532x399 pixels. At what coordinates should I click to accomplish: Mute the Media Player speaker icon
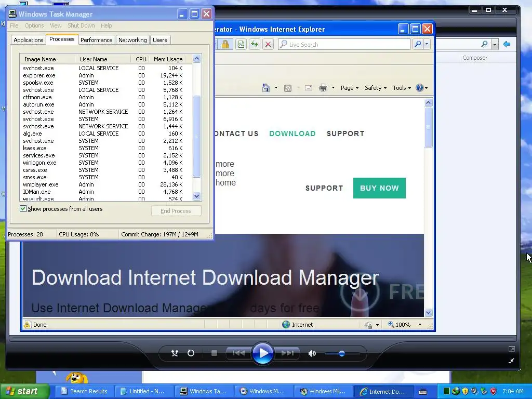click(x=312, y=353)
